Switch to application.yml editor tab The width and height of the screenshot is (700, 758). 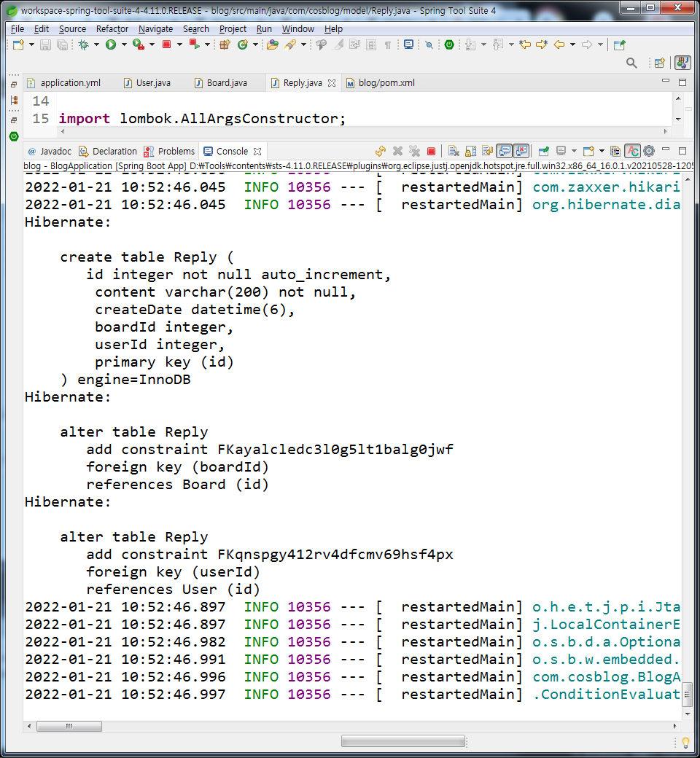(64, 83)
